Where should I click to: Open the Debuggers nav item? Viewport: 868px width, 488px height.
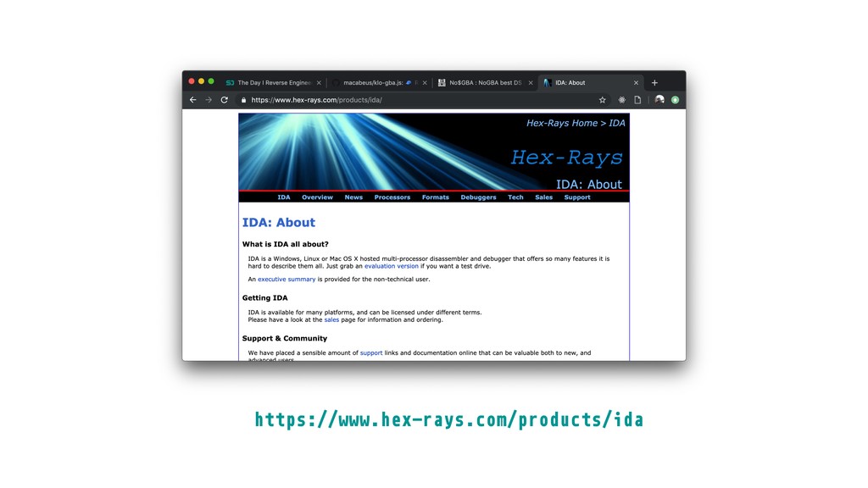[x=478, y=197]
